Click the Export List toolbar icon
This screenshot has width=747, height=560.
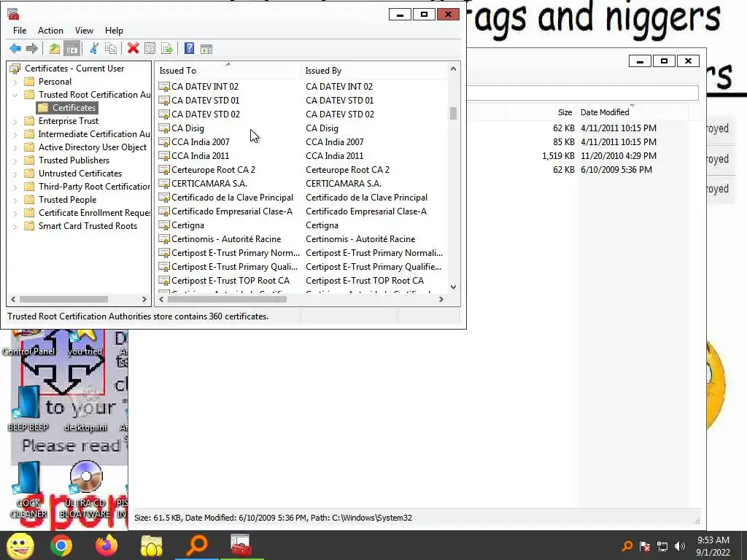click(167, 49)
